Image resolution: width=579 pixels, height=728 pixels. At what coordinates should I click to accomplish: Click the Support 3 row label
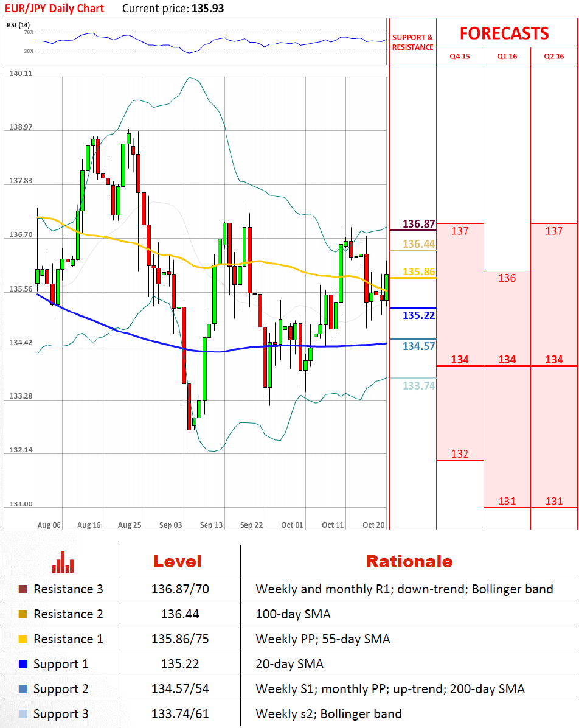pyautogui.click(x=61, y=715)
